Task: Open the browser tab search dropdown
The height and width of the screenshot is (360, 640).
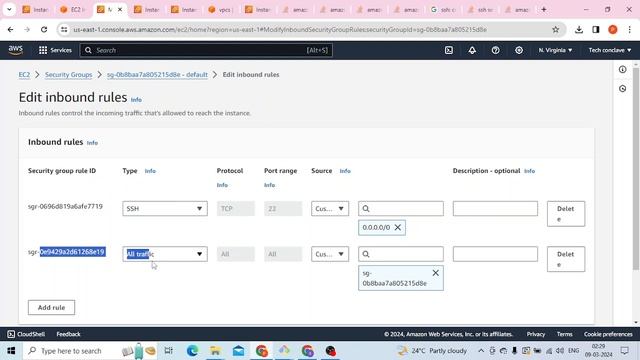Action: [9, 9]
